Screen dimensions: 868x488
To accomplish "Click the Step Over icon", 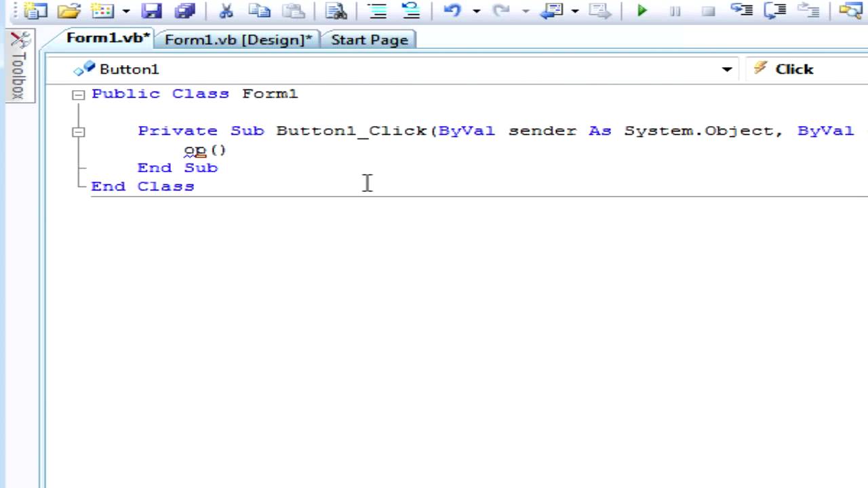I will [x=775, y=10].
